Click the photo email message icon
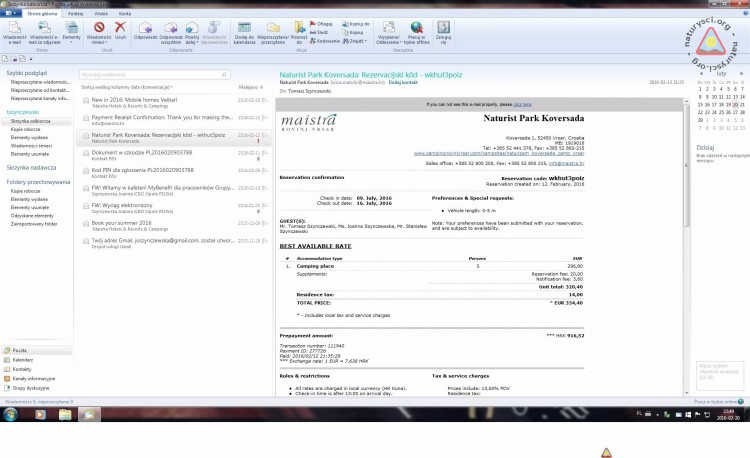The height and width of the screenshot is (458, 750). click(x=44, y=33)
